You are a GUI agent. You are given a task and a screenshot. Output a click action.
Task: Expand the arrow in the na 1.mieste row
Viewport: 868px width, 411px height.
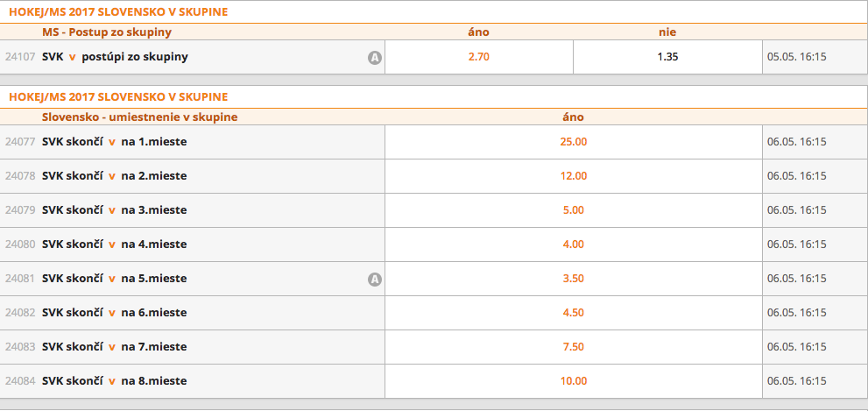pyautogui.click(x=111, y=142)
